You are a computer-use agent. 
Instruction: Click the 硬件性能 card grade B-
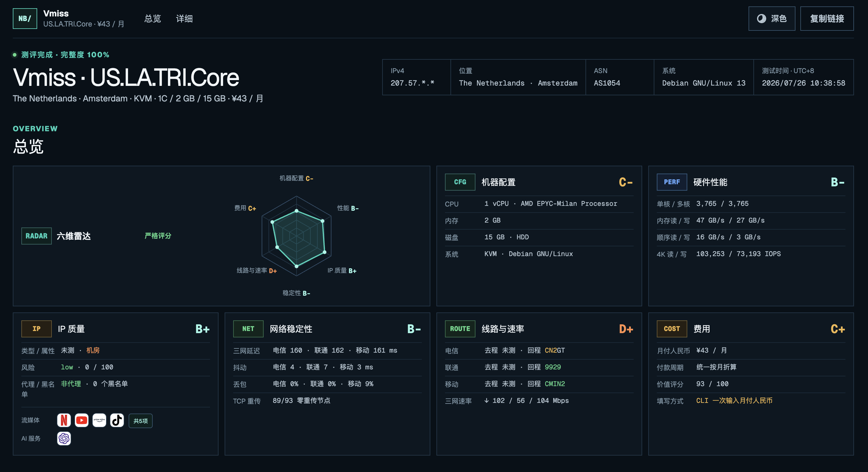[x=837, y=182]
